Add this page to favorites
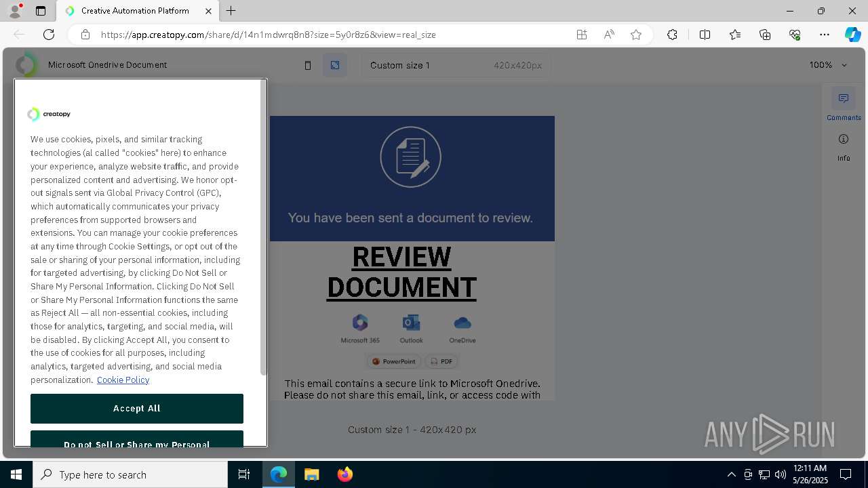 (x=636, y=35)
